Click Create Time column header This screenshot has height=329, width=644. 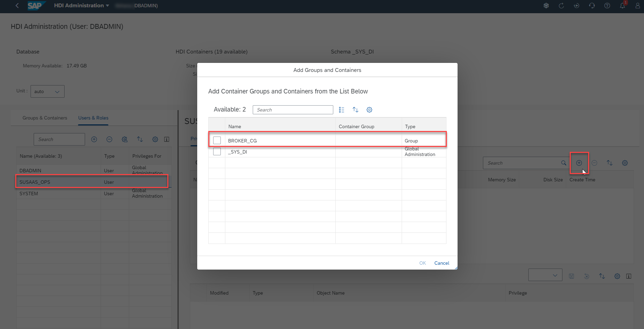coord(582,180)
